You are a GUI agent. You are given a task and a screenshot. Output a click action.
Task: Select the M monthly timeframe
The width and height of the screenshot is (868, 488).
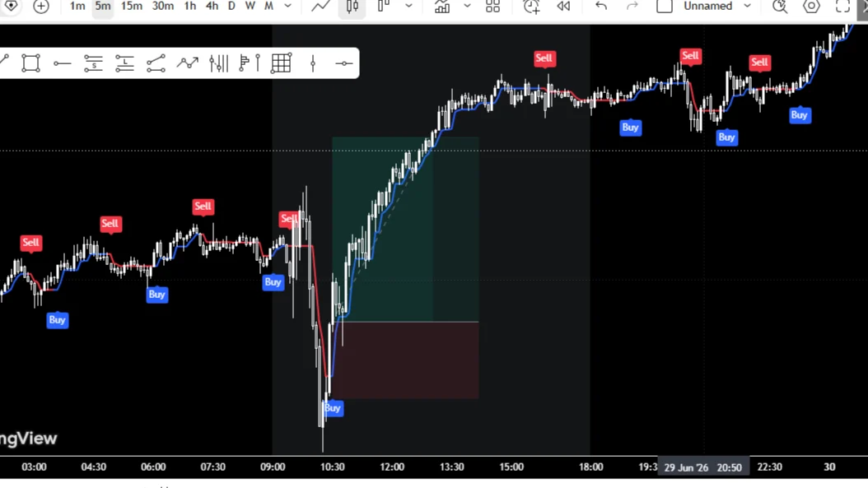pyautogui.click(x=268, y=7)
